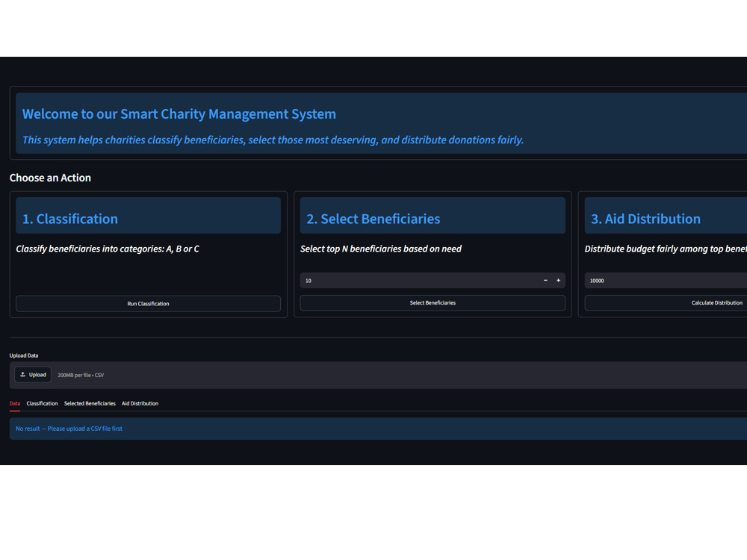747x560 pixels.
Task: Increase the top N beneficiaries count
Action: [558, 281]
